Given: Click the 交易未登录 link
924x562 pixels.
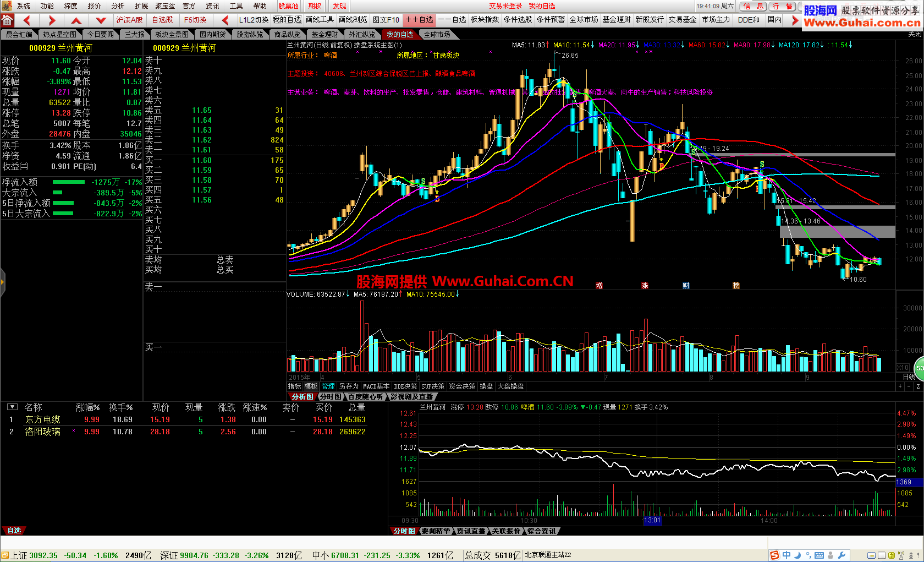Looking at the screenshot, I should (x=505, y=6).
